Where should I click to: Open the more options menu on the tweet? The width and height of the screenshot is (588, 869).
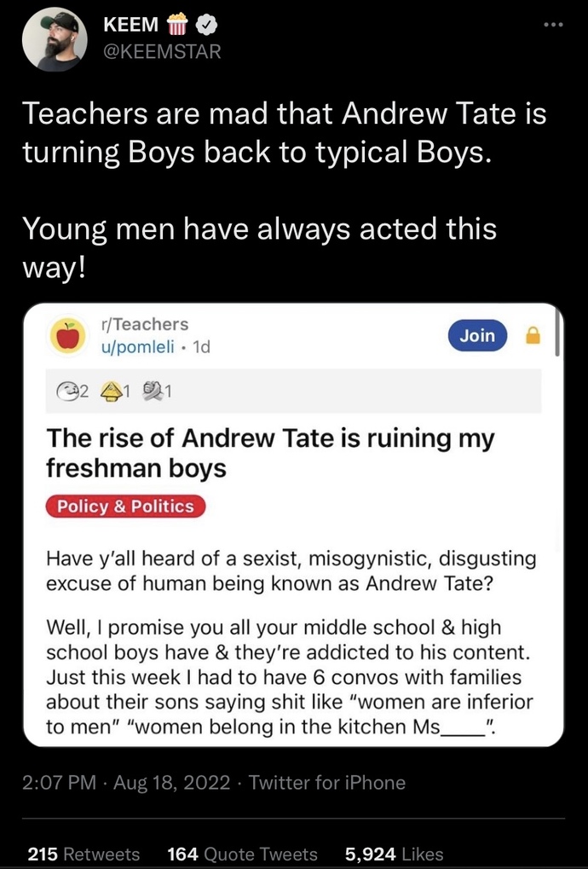(x=553, y=26)
